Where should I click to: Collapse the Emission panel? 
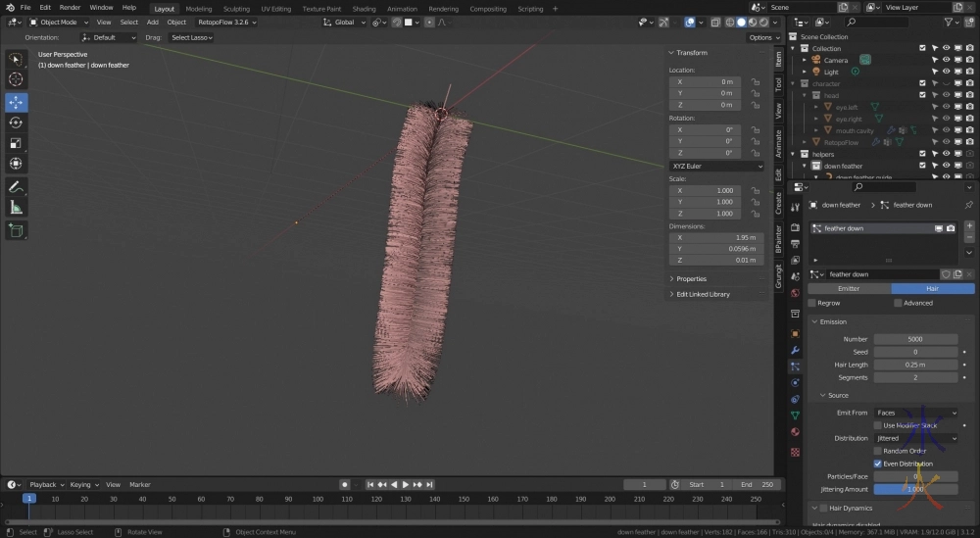click(x=833, y=321)
